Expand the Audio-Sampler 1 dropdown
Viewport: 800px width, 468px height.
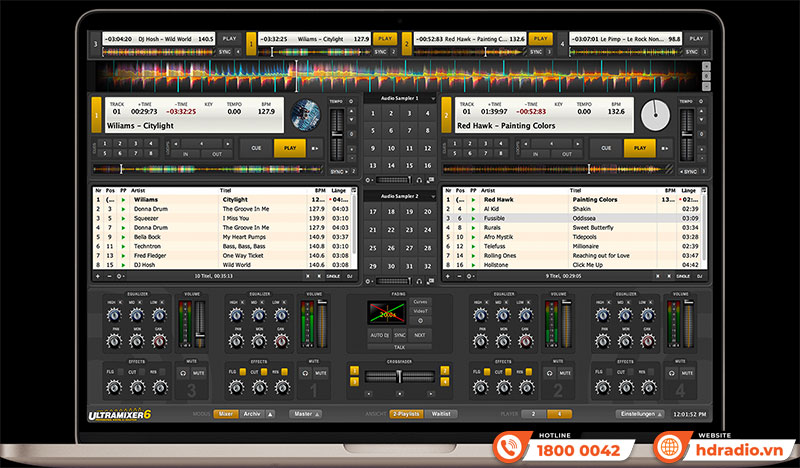[x=430, y=99]
